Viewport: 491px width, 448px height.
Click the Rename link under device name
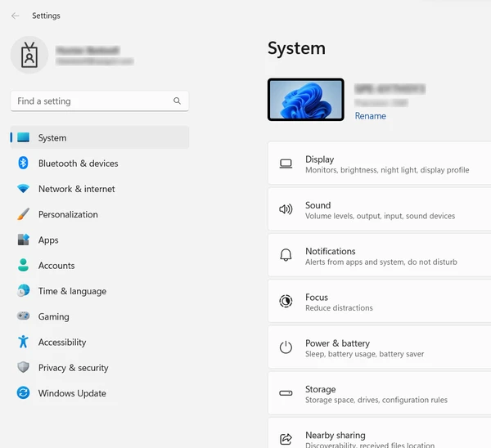pos(370,116)
